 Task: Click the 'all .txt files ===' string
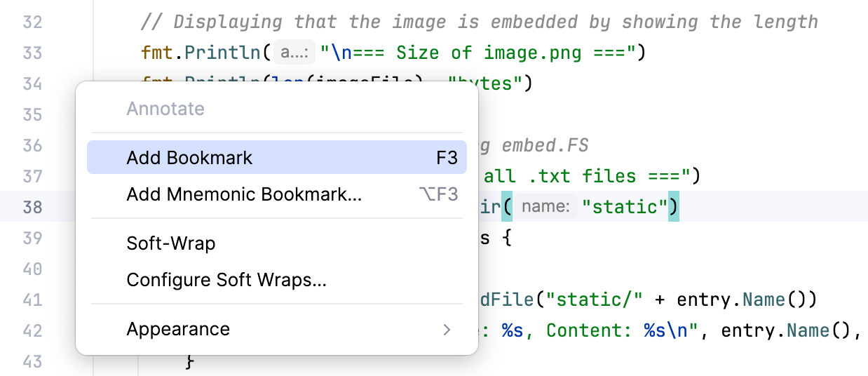[588, 176]
